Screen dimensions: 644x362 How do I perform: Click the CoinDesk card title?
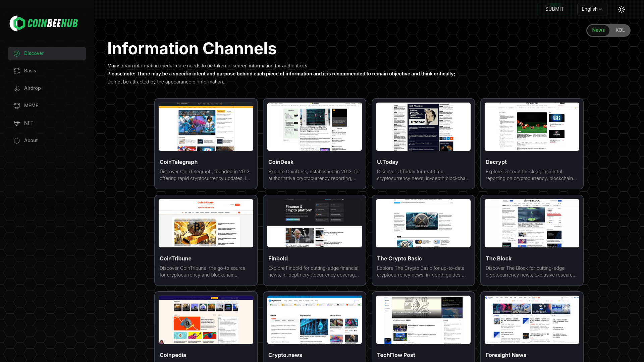281,162
